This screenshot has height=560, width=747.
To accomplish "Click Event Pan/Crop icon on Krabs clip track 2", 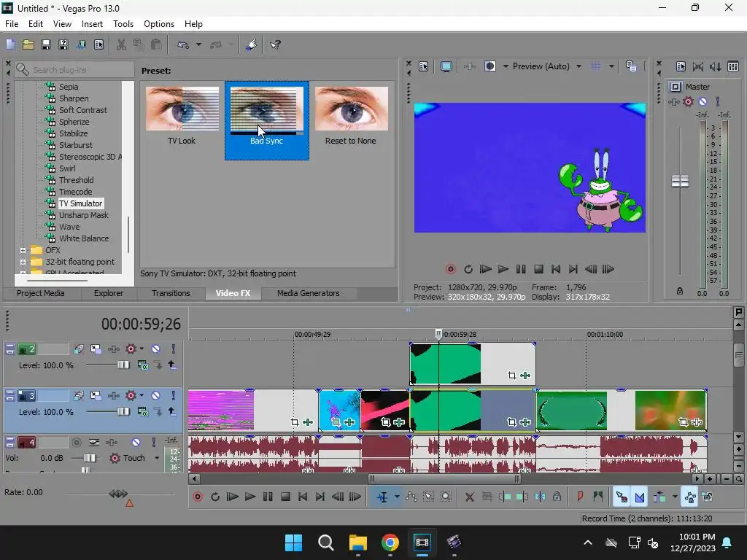I will click(511, 376).
